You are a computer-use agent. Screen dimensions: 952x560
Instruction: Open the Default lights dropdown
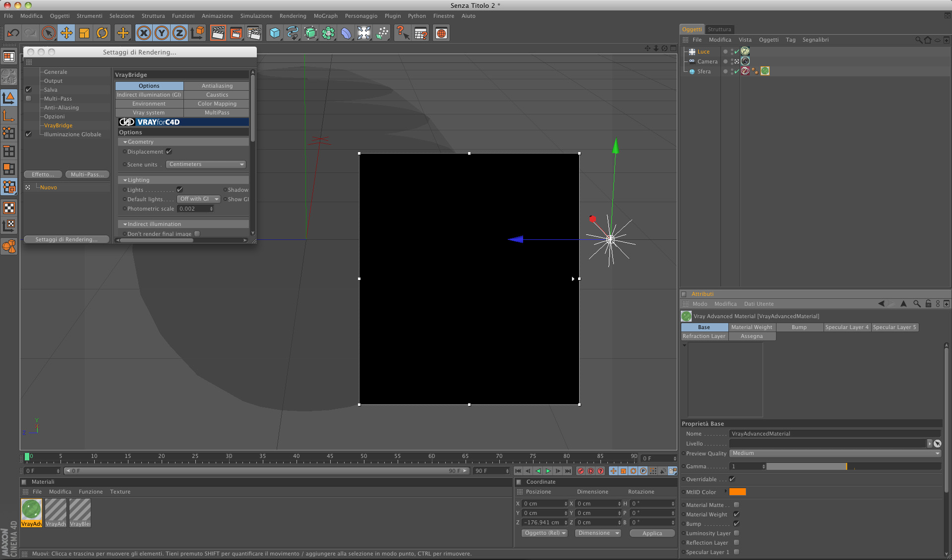tap(198, 199)
